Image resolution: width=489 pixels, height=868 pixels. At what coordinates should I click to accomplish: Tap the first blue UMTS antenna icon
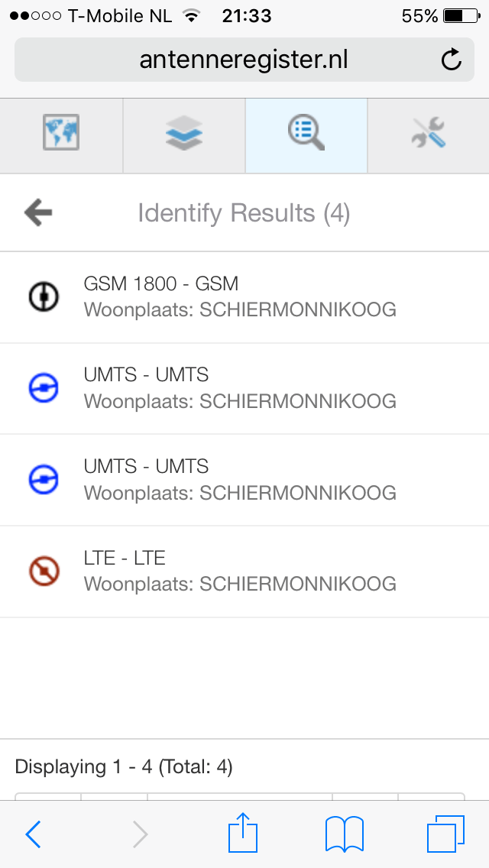(x=44, y=389)
